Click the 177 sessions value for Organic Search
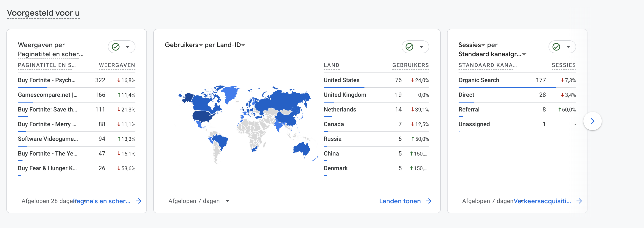 541,80
